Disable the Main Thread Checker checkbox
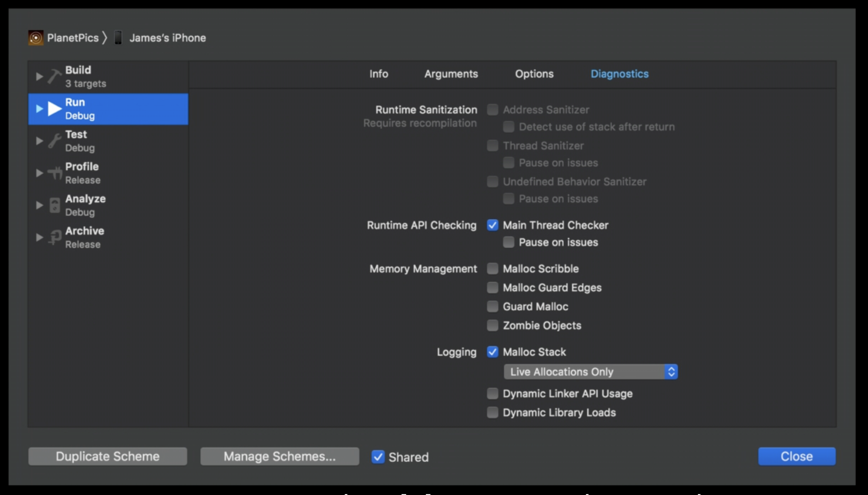 click(x=493, y=225)
